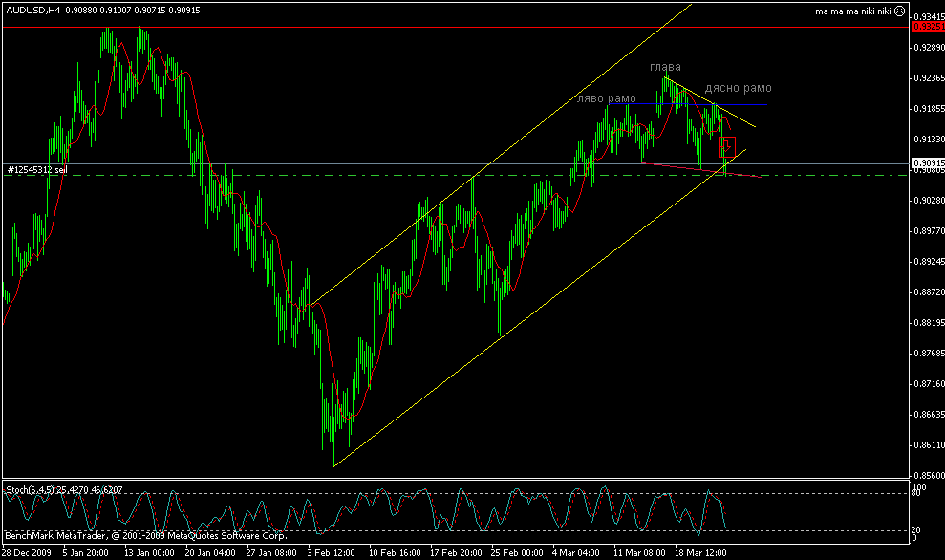Click the BenchMark MetaTrader copyright text
Screen dimensions: 945x560
click(146, 535)
